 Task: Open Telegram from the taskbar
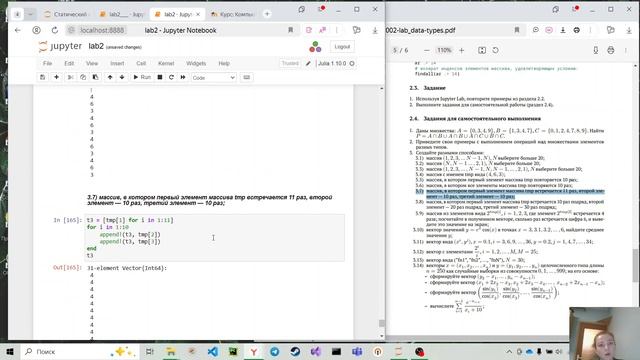[x=275, y=351]
